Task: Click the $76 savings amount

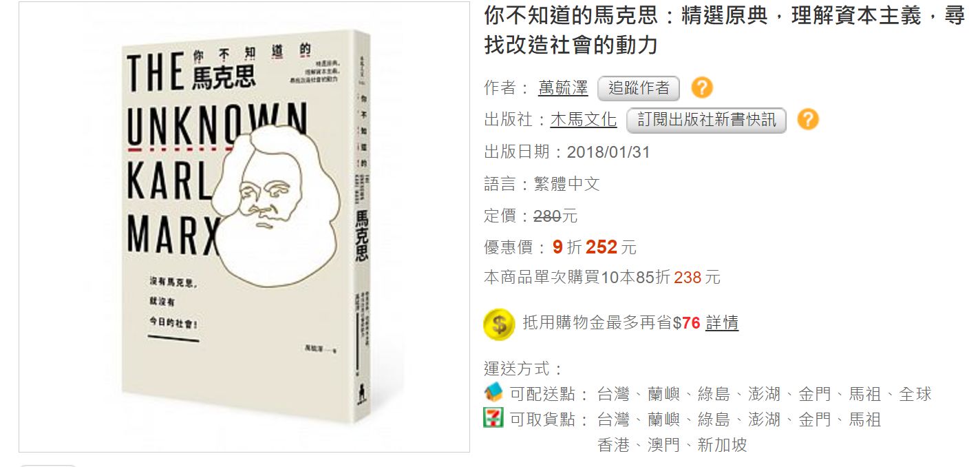Action: tap(687, 323)
